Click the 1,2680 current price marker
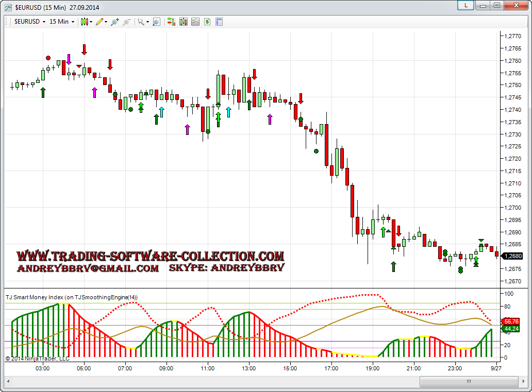The image size is (532, 392). point(513,256)
